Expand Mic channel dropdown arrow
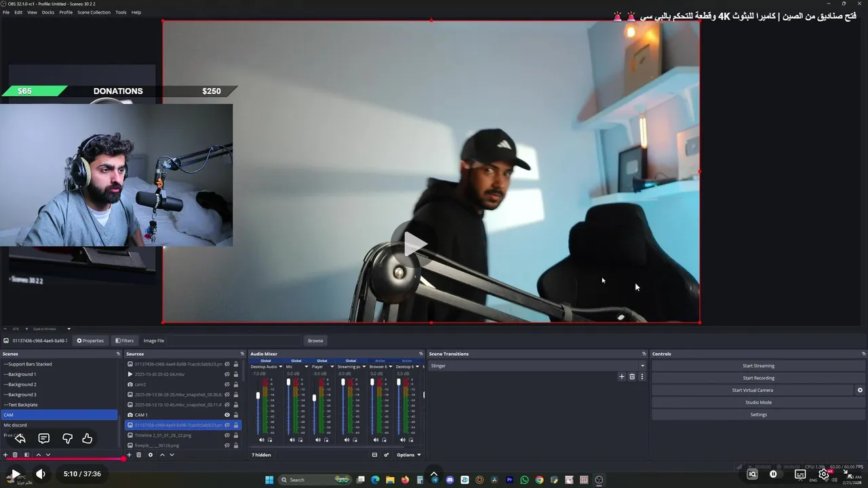868x488 pixels. [x=306, y=367]
